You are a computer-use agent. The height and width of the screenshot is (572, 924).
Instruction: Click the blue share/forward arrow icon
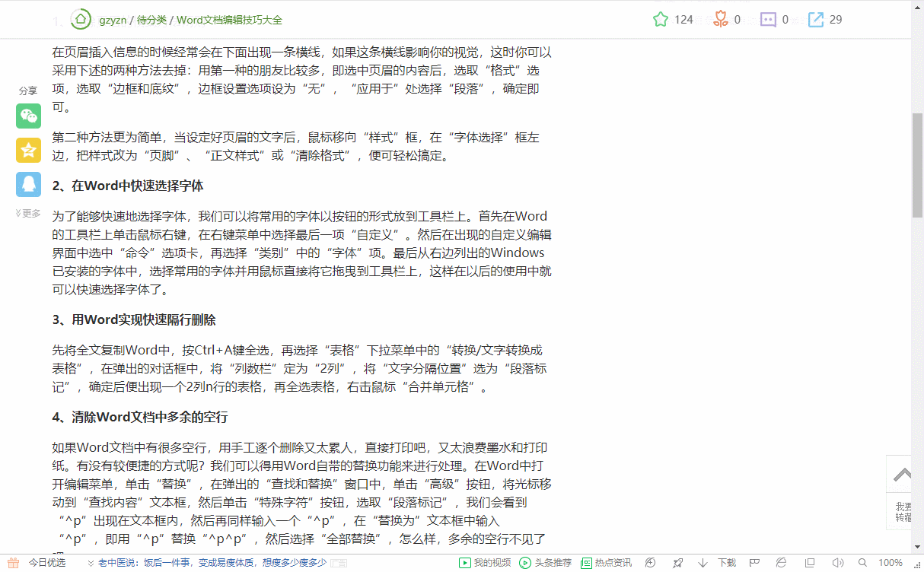click(x=816, y=20)
